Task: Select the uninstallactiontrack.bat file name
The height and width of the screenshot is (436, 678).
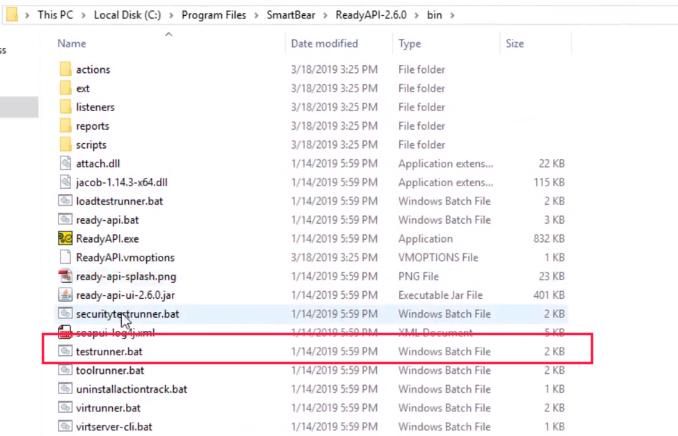Action: click(131, 389)
